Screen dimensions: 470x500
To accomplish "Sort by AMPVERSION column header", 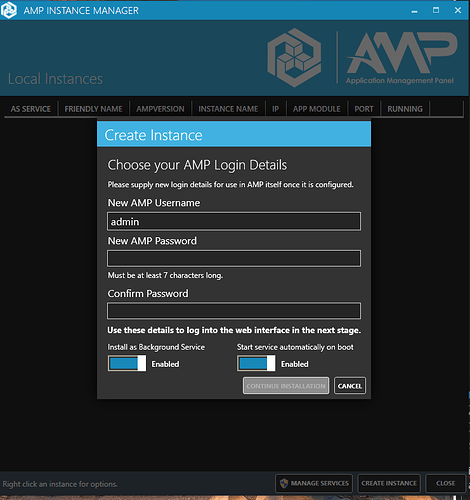I will (x=160, y=109).
